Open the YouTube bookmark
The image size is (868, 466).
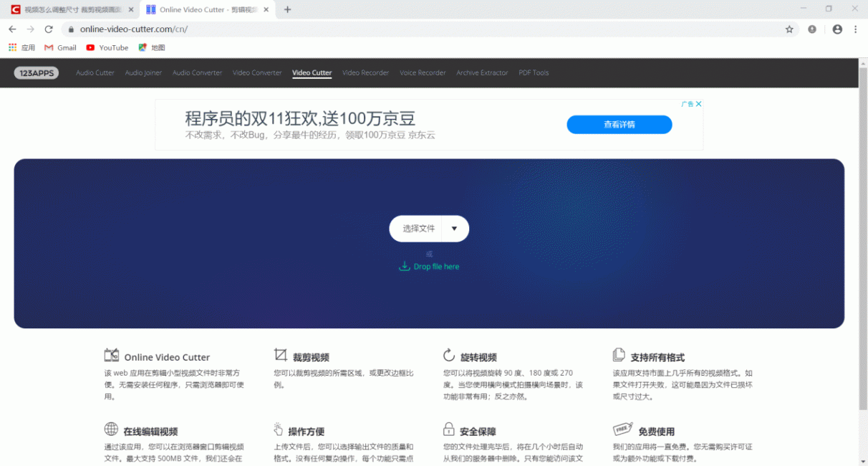(x=107, y=48)
